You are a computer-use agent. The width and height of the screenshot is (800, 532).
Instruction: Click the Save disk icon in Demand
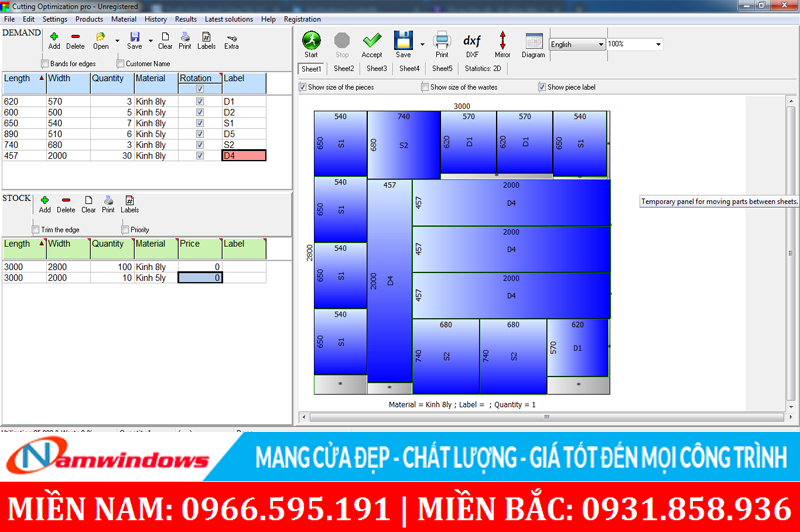pyautogui.click(x=135, y=37)
